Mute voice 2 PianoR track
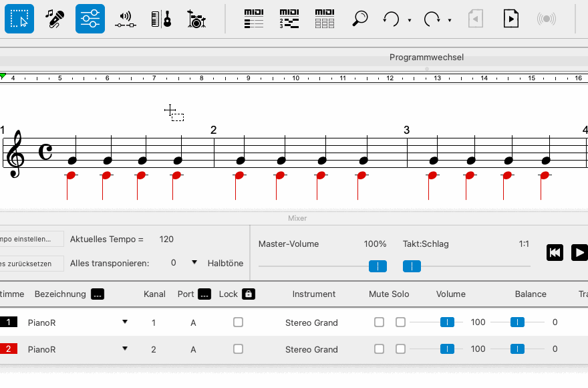Screen dimensions: 588x388 [380, 349]
